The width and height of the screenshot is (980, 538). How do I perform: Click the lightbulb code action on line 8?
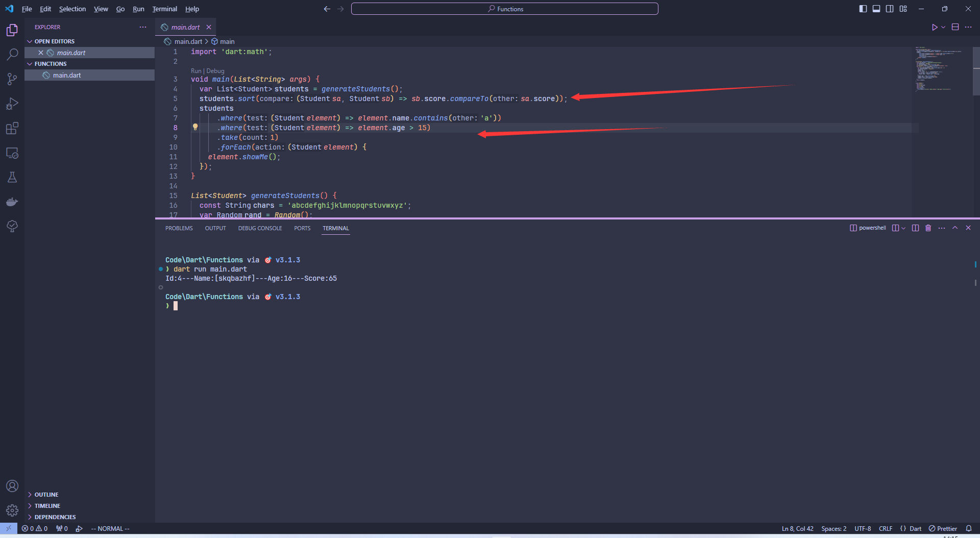(x=195, y=127)
